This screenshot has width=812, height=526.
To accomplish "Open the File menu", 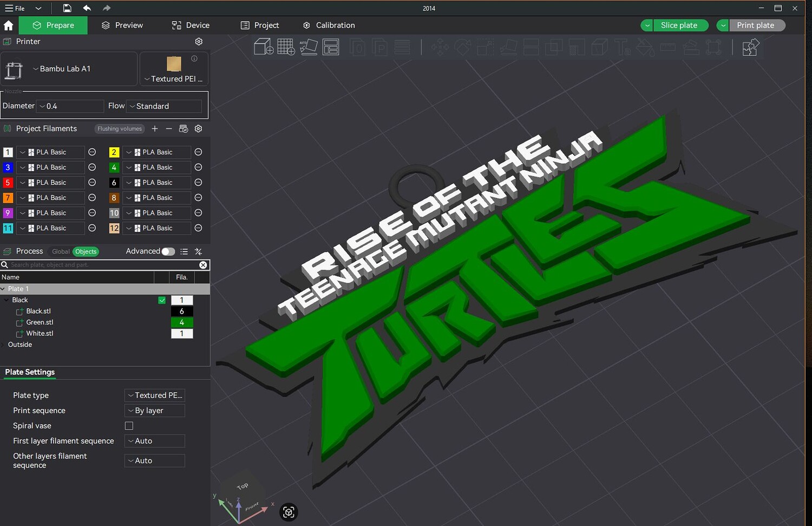I will 15,8.
